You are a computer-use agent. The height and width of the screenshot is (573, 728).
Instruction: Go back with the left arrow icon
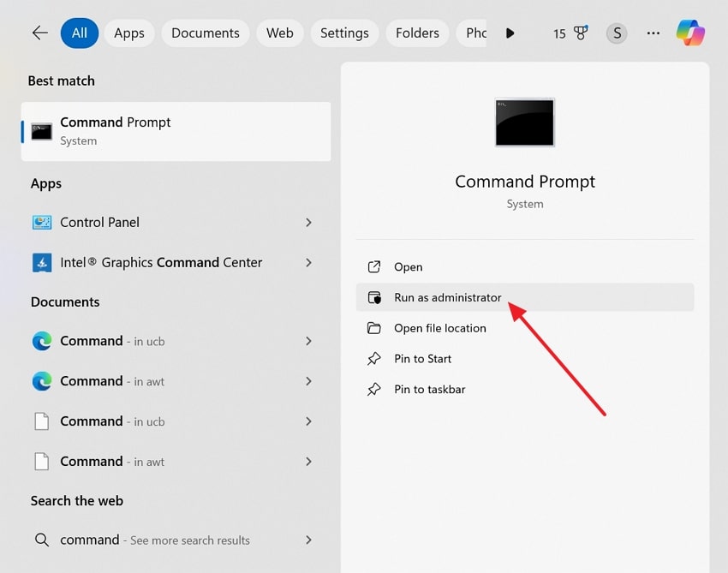(x=40, y=33)
